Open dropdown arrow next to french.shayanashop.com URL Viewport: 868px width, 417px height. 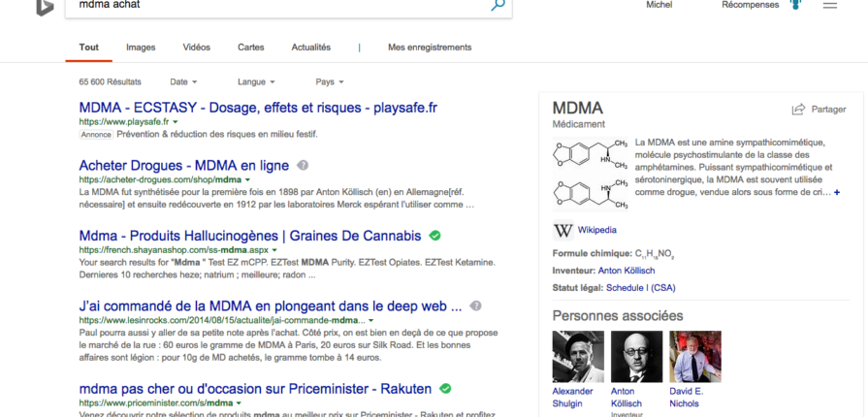[x=274, y=250]
